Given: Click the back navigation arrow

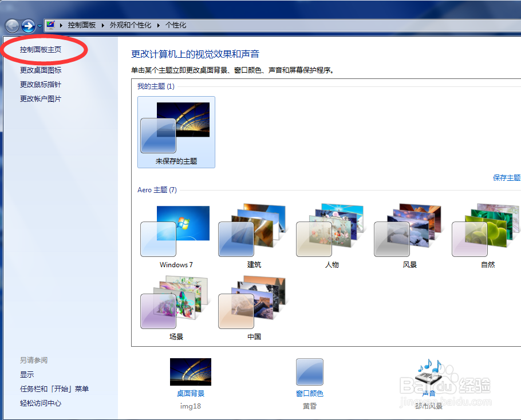Looking at the screenshot, I should (x=11, y=25).
